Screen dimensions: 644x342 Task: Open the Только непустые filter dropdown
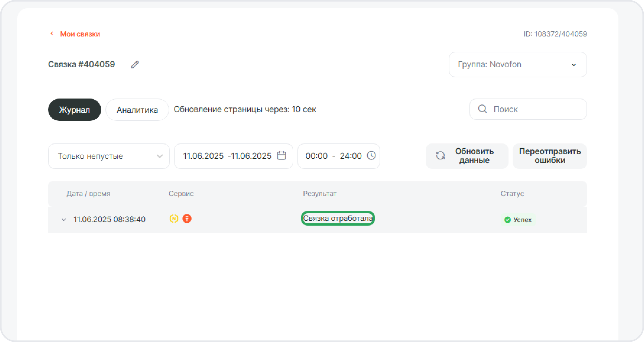click(109, 156)
